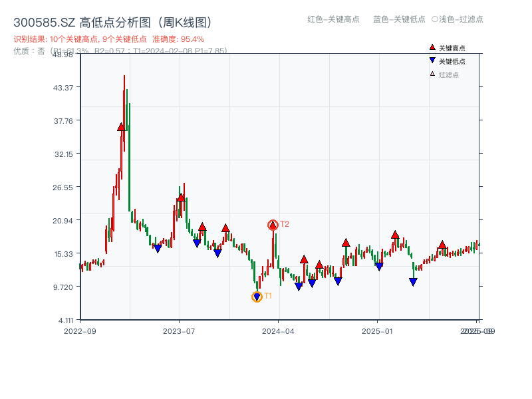Screen dimensions: 532x399
Task: Click the T2 circled marker on the chart
Action: tap(273, 224)
